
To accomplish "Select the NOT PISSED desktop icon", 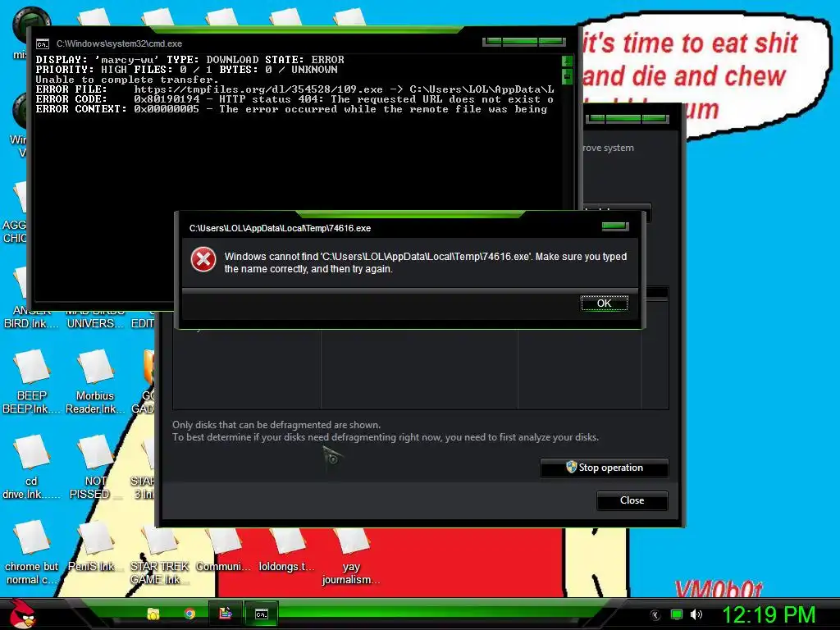I will tap(95, 467).
